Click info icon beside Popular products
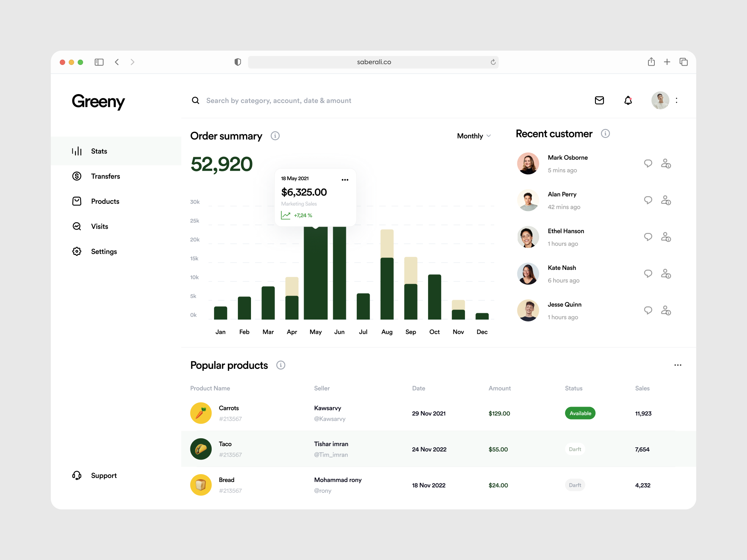This screenshot has width=747, height=560. 281,365
